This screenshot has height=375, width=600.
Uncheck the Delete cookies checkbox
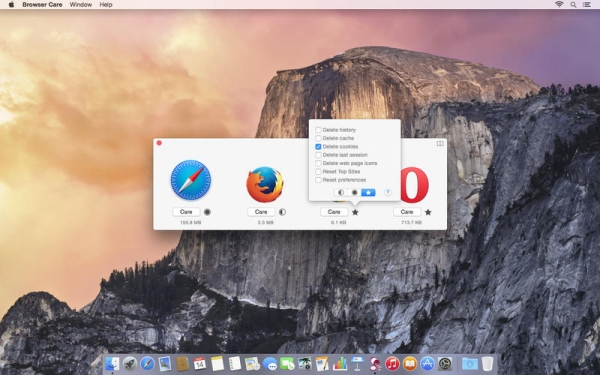(318, 147)
